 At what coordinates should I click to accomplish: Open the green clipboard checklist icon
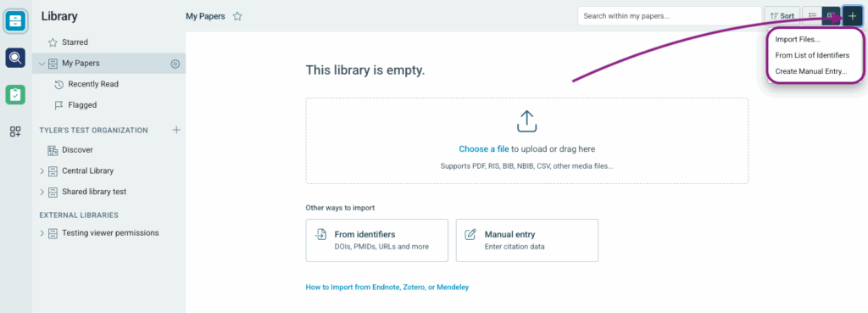(15, 95)
